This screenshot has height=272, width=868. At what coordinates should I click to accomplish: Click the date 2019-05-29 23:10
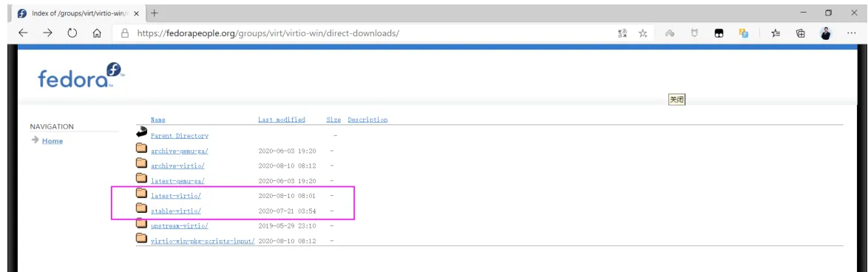click(288, 226)
